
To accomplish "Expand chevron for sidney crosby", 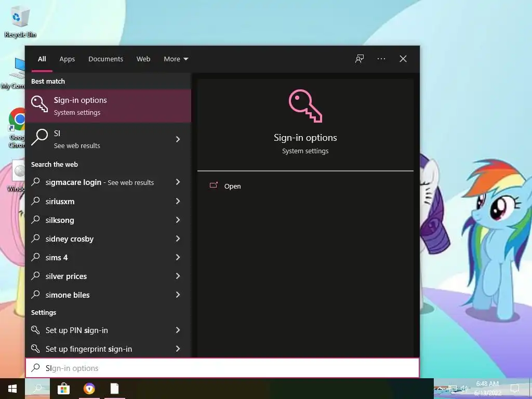I will (178, 238).
